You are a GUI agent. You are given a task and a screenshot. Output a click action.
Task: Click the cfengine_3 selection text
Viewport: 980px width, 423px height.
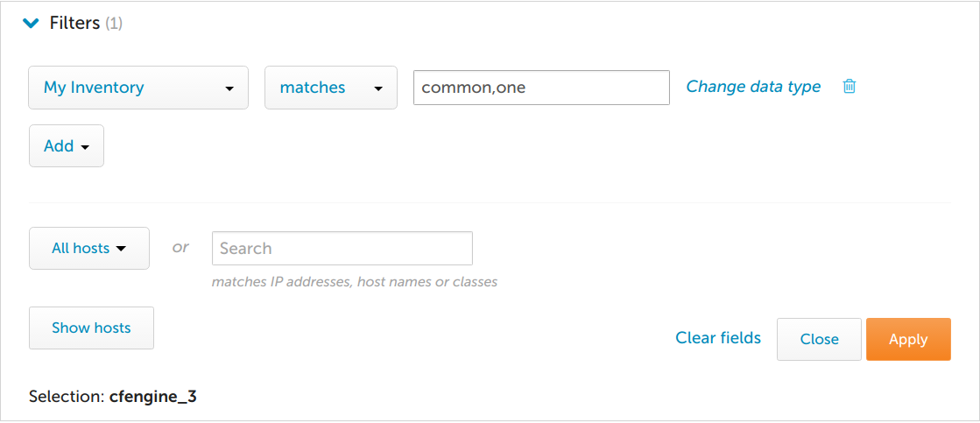click(x=152, y=397)
